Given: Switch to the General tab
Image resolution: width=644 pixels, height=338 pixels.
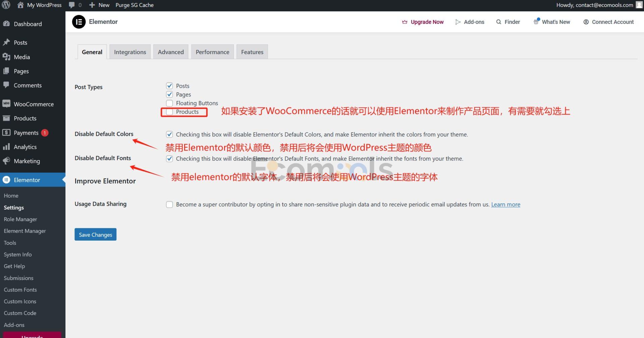Looking at the screenshot, I should coord(92,52).
